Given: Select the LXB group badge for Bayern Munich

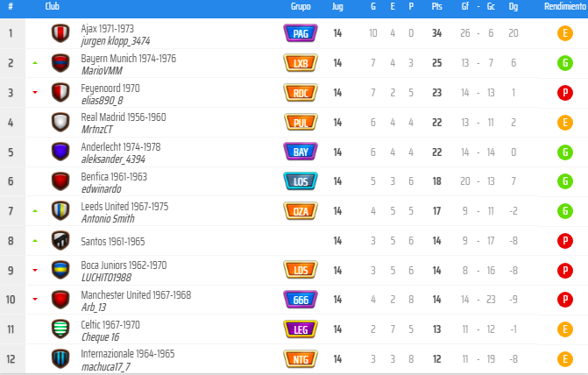Looking at the screenshot, I should point(301,63).
